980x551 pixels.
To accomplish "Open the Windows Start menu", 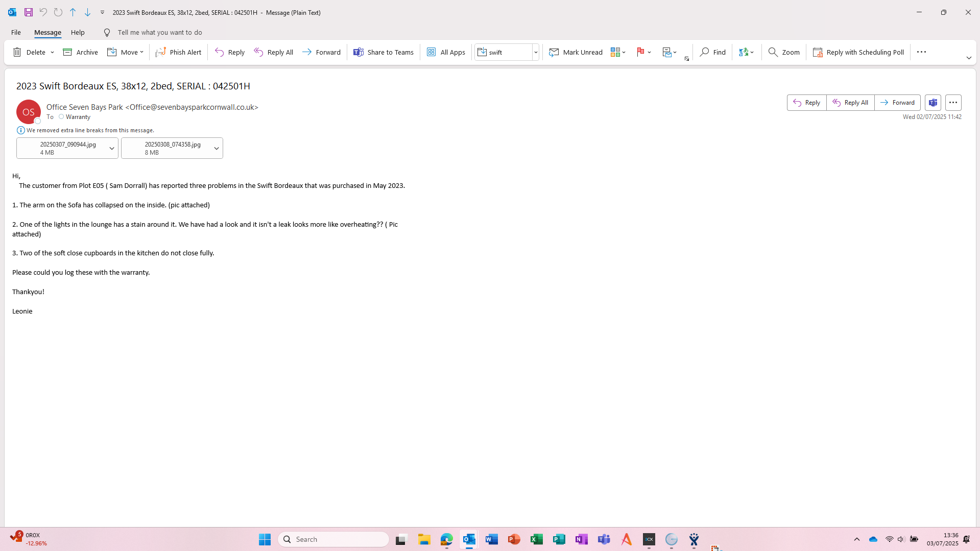I will [265, 539].
